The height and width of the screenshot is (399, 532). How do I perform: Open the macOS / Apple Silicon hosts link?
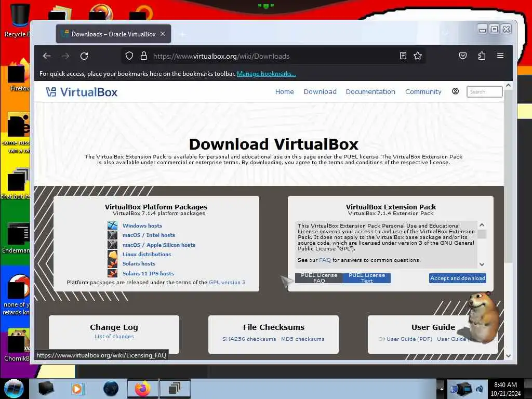[x=159, y=245]
